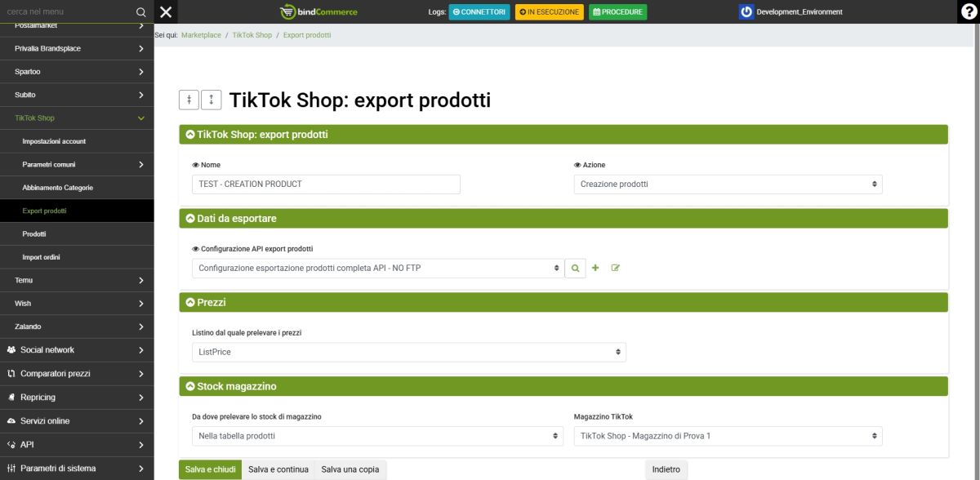Image resolution: width=980 pixels, height=480 pixels.
Task: Click the eye icon next to Nome
Action: click(x=195, y=165)
